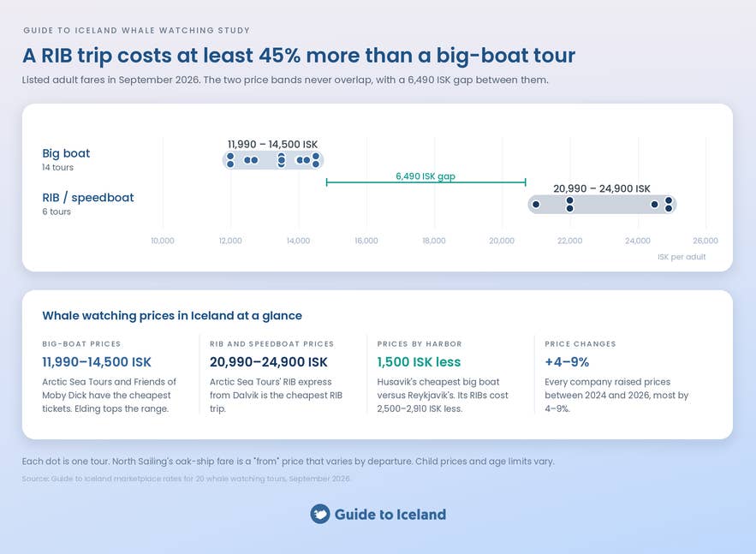Image resolution: width=756 pixels, height=554 pixels.
Task: Click the '+4–9%' price change value
Action: 567,362
